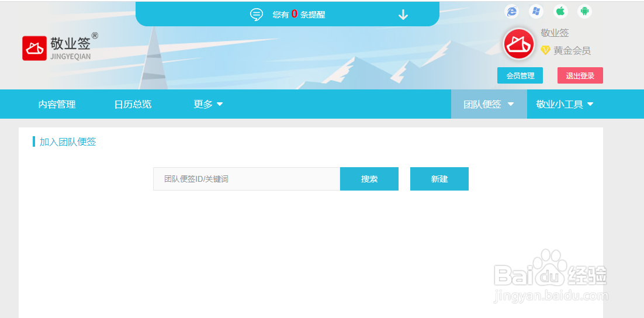Screen dimensions: 644x318
Task: Click the 退出登录 logout button
Action: click(580, 75)
